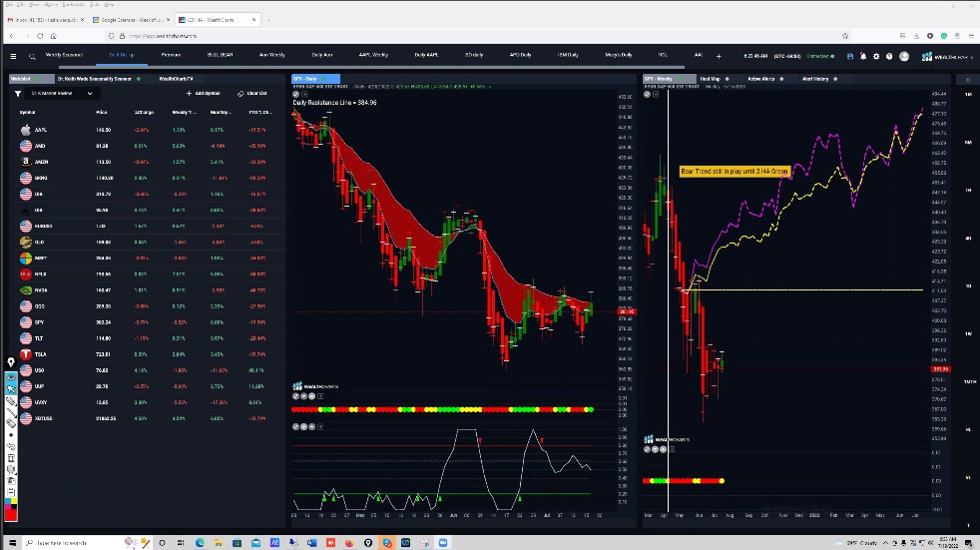Toggle the dot beside the Heat Map tab
Screen dimensions: 980x550
(x=727, y=80)
